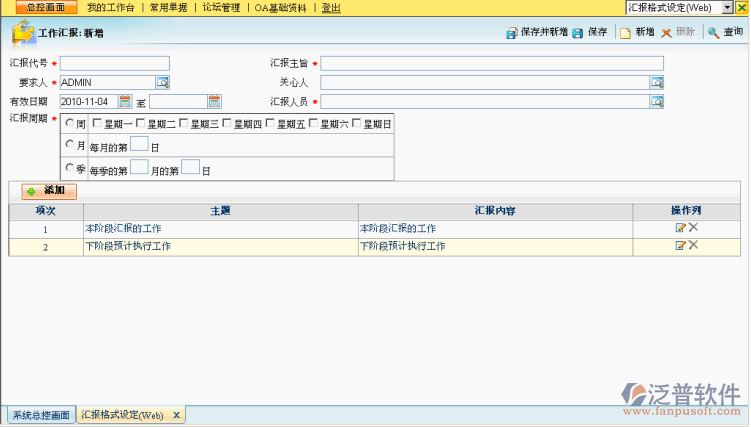
Task: Switch to the 系统总控画面 bottom tab
Action: [x=41, y=415]
